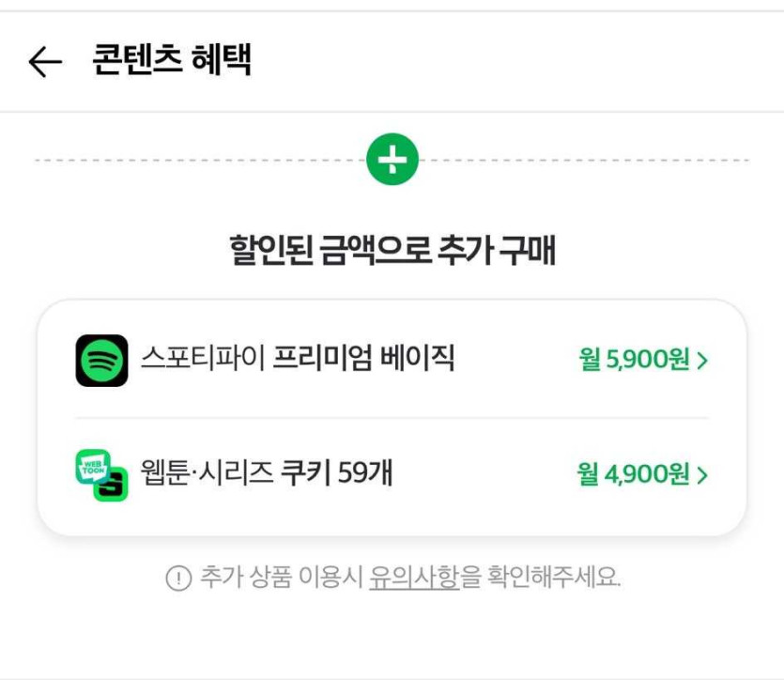
Task: Expand the Spotify row chevron arrow
Action: (702, 361)
